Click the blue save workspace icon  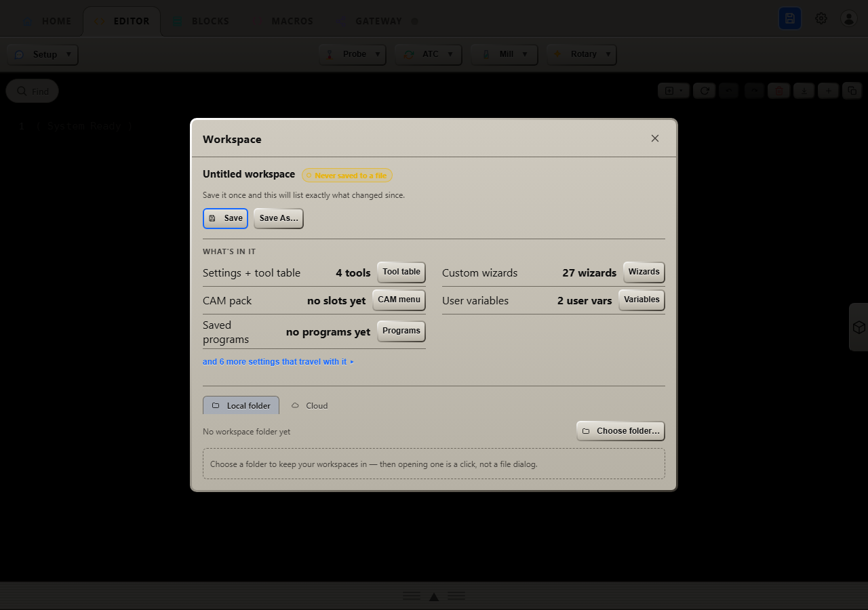click(x=790, y=18)
